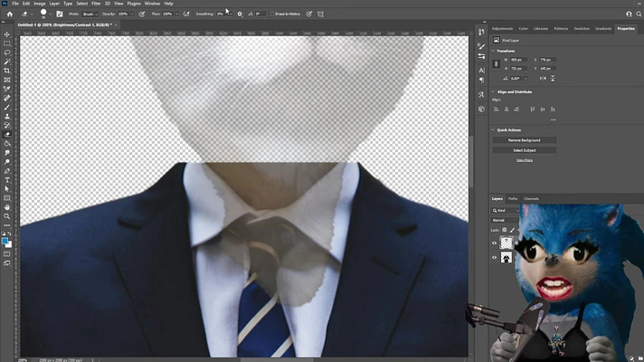Toggle Quick Mask mode
Screen dimensions: 644x362
[7, 254]
